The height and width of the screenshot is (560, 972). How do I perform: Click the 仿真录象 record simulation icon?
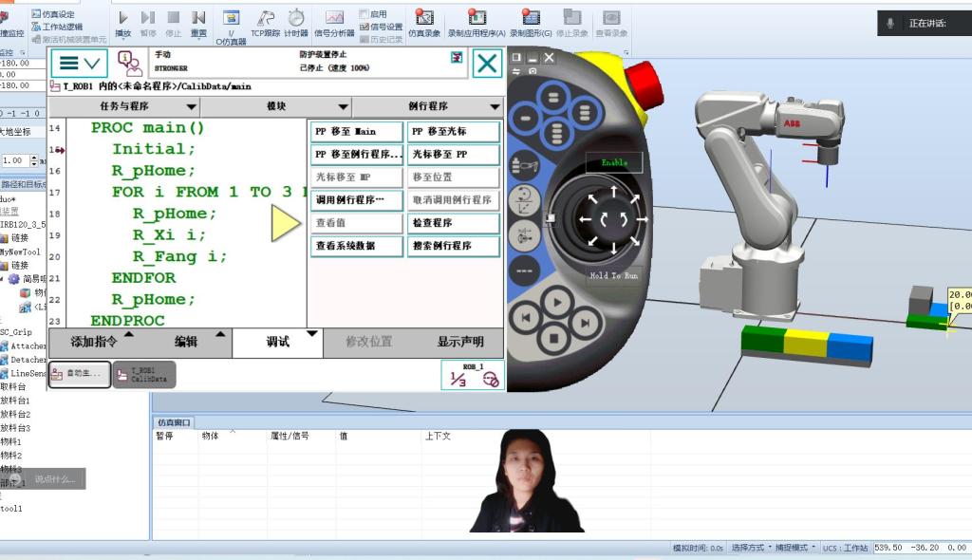pos(424,23)
